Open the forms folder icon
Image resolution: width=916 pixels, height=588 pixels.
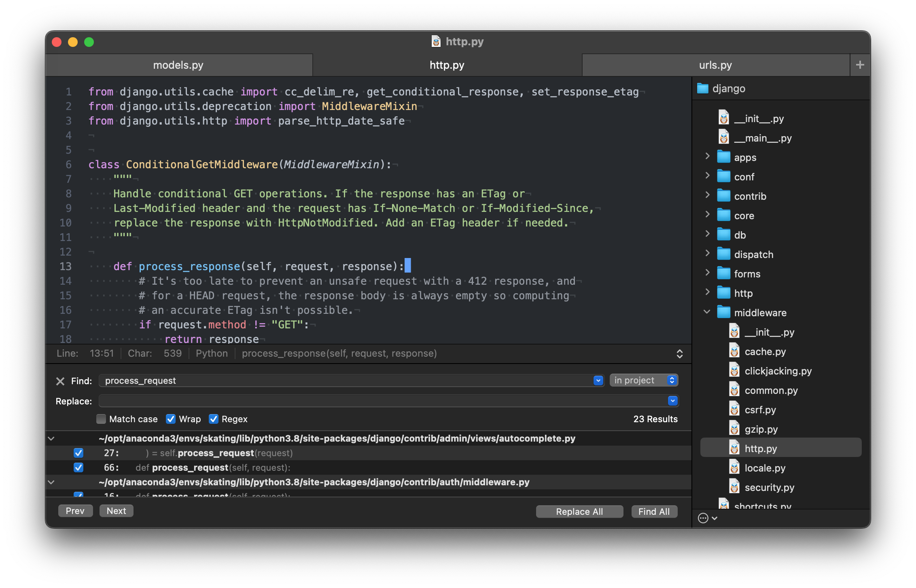point(724,274)
